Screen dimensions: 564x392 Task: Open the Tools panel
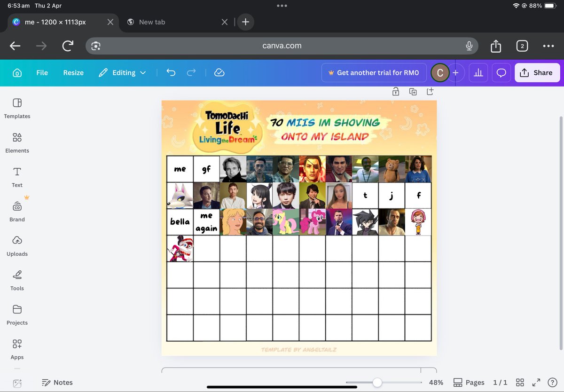(x=17, y=280)
